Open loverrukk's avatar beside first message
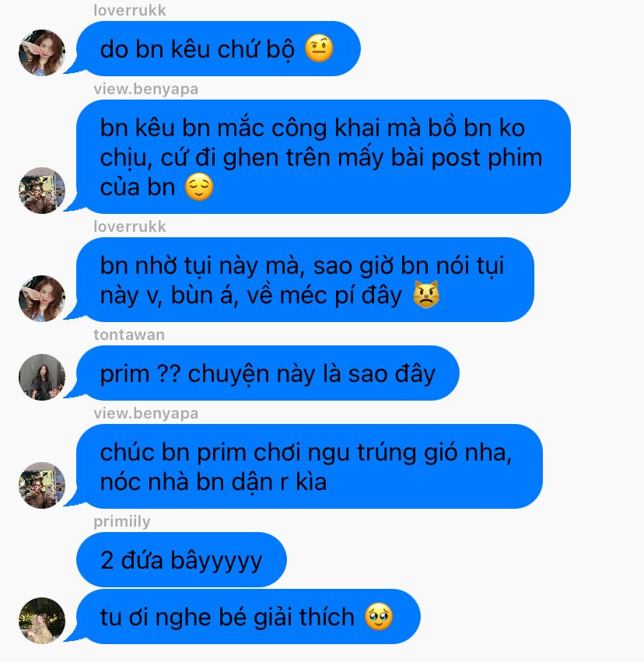The height and width of the screenshot is (662, 644). coord(42,53)
